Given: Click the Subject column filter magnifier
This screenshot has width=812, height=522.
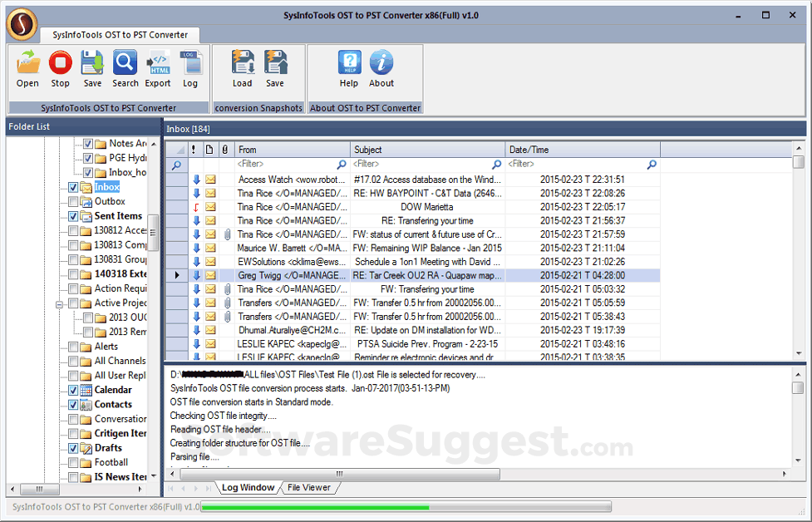Looking at the screenshot, I should [x=497, y=164].
